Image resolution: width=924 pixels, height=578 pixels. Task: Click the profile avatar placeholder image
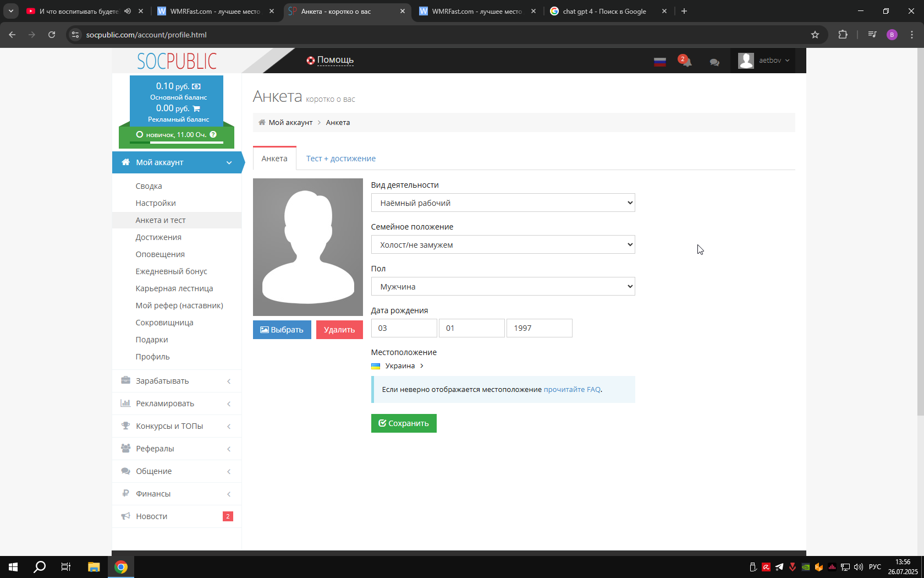(308, 247)
